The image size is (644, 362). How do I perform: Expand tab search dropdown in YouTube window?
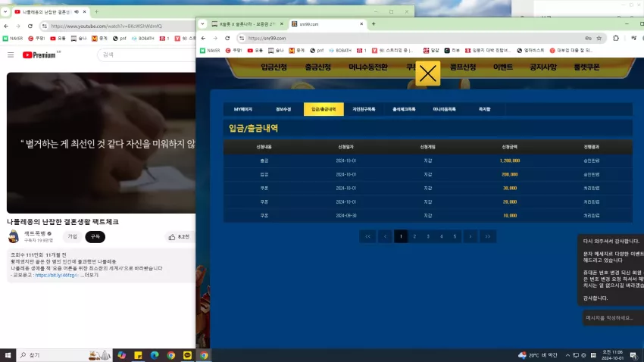(x=5, y=12)
